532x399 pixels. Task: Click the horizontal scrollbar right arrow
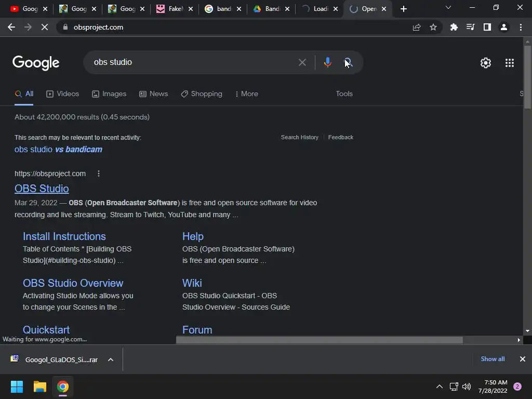(519, 340)
